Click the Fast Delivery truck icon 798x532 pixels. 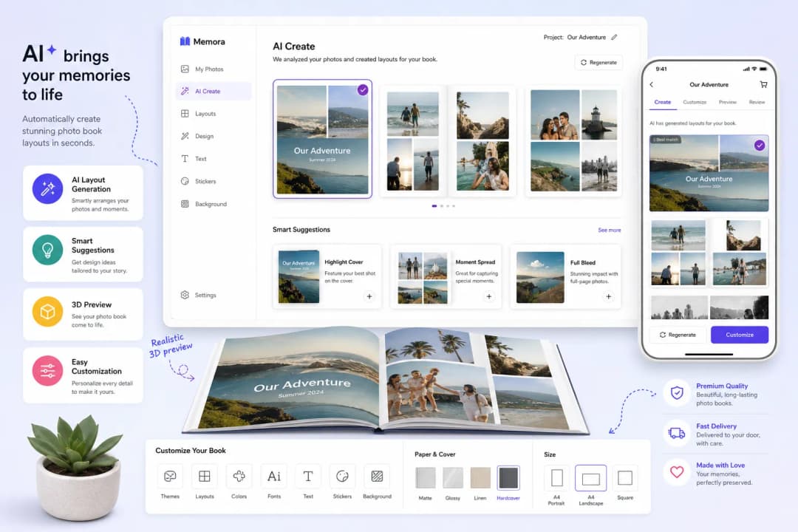coord(677,433)
